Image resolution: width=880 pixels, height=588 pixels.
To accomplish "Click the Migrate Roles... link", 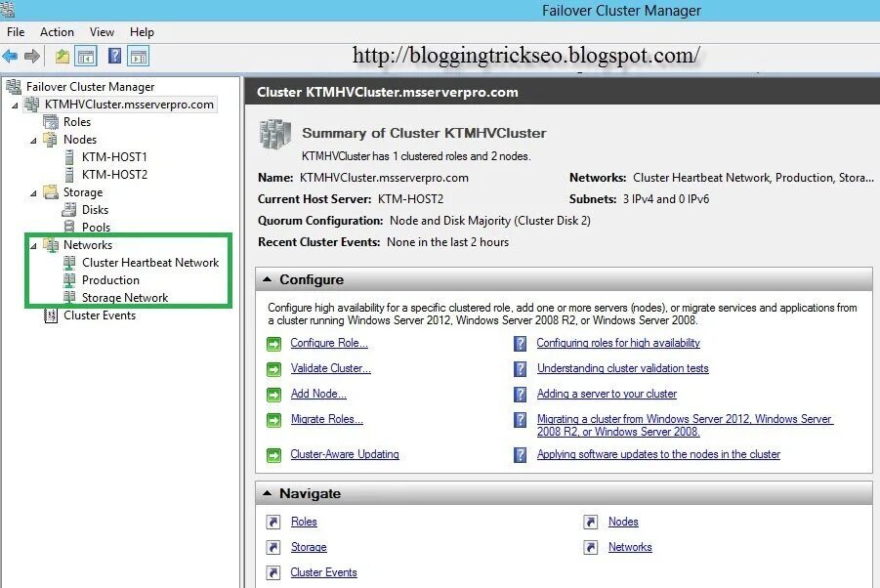I will [x=326, y=419].
